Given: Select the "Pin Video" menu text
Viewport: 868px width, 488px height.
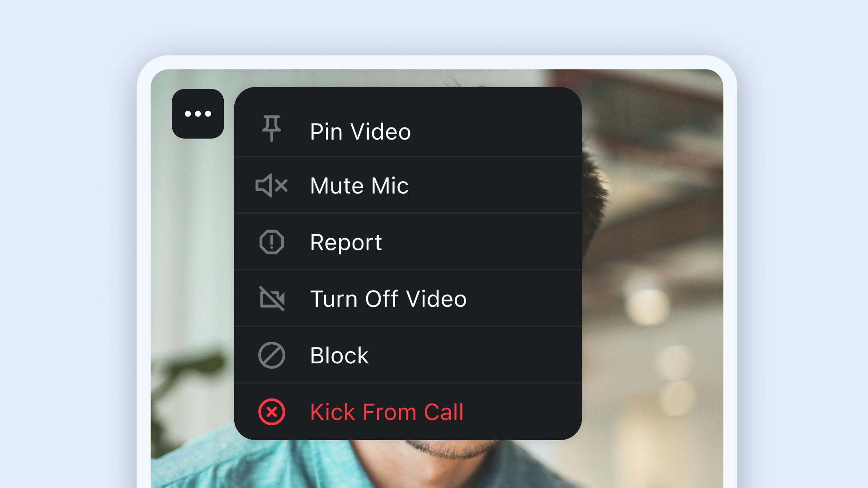Looking at the screenshot, I should pyautogui.click(x=360, y=132).
